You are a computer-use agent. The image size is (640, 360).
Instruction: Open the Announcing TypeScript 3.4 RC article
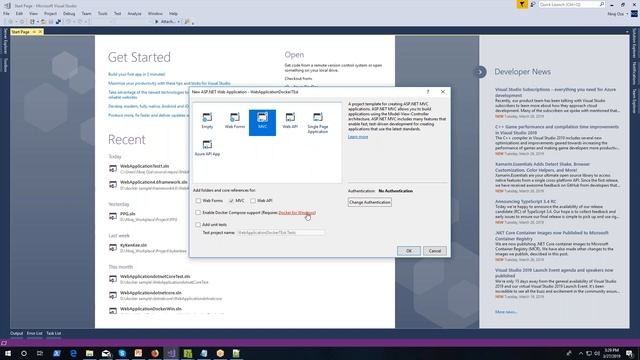click(525, 202)
